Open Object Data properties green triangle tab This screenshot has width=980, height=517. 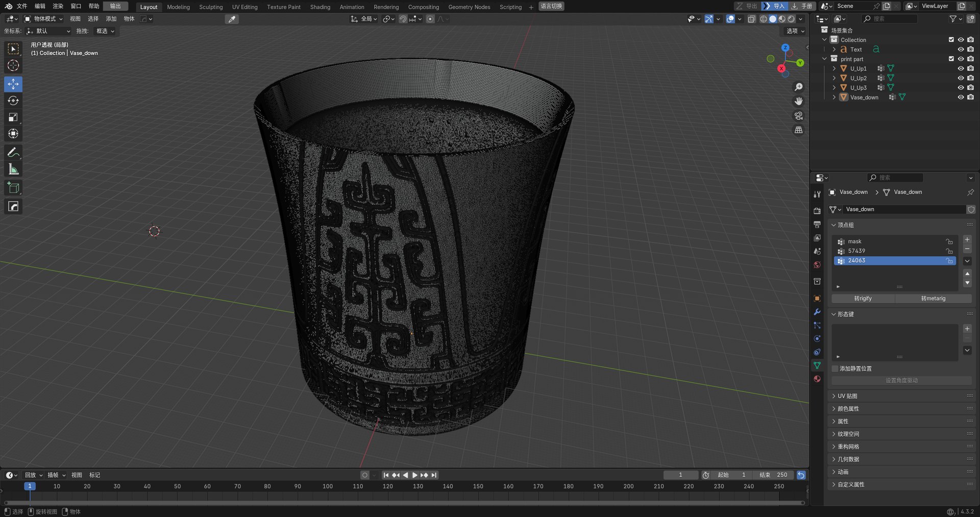tap(817, 365)
